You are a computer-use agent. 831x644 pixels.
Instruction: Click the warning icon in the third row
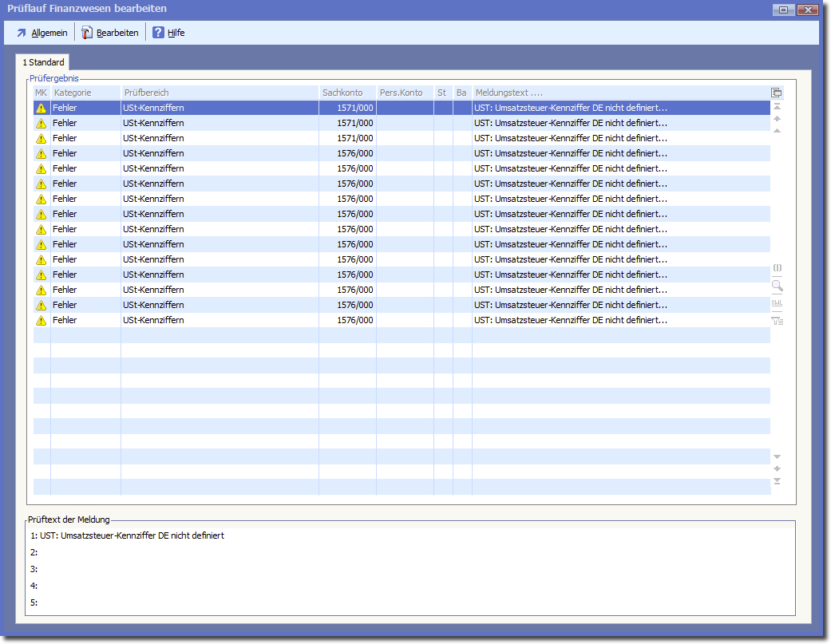point(42,138)
